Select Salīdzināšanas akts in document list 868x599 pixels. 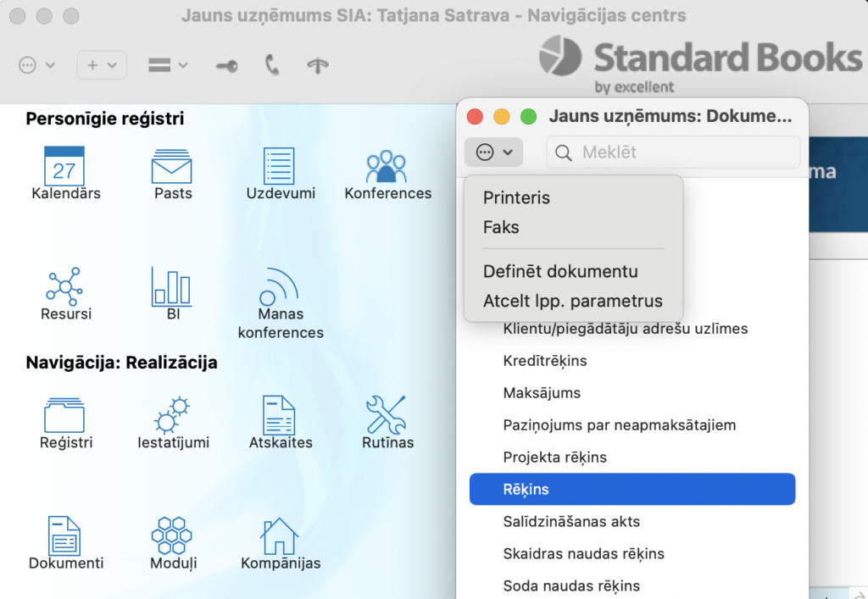click(x=632, y=521)
